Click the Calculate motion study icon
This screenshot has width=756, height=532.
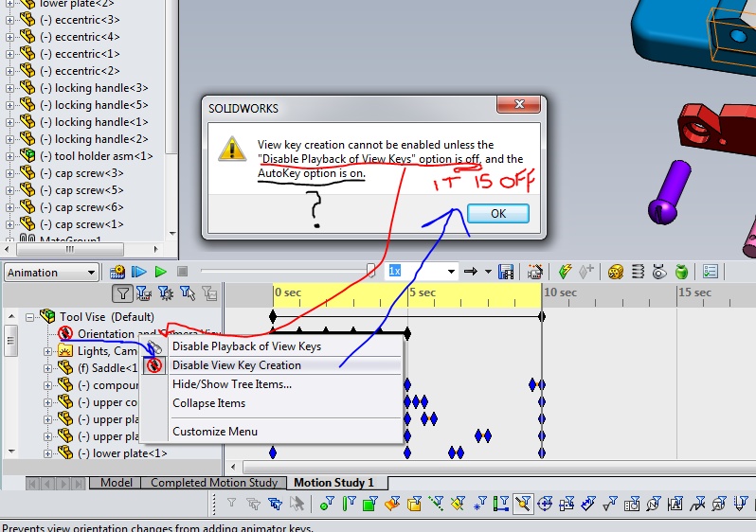[x=117, y=273]
